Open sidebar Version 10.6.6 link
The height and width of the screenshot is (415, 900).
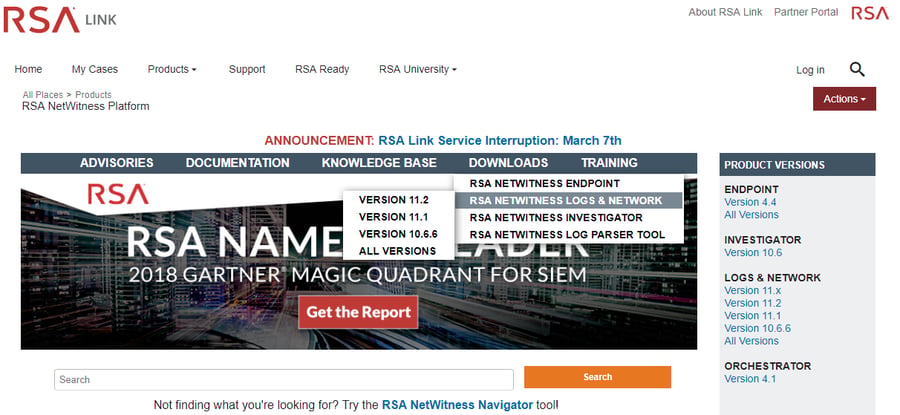758,328
